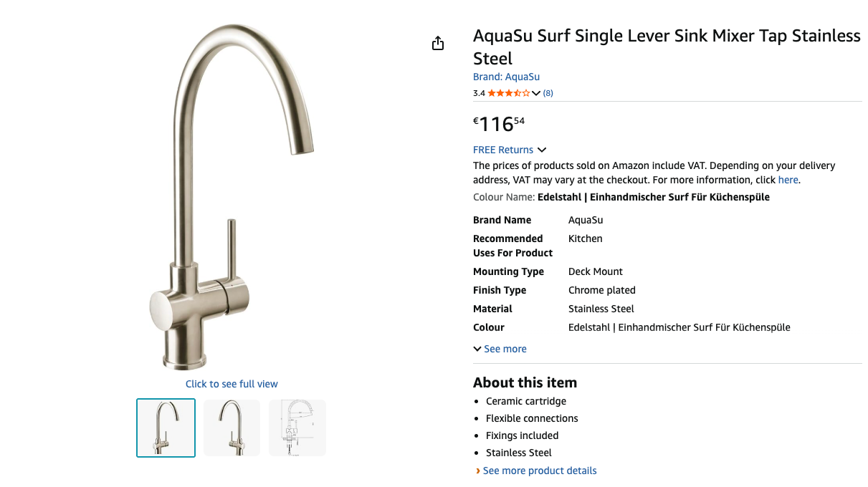Open the rating breakdown dropdown arrow
The image size is (868, 487).
pos(536,93)
